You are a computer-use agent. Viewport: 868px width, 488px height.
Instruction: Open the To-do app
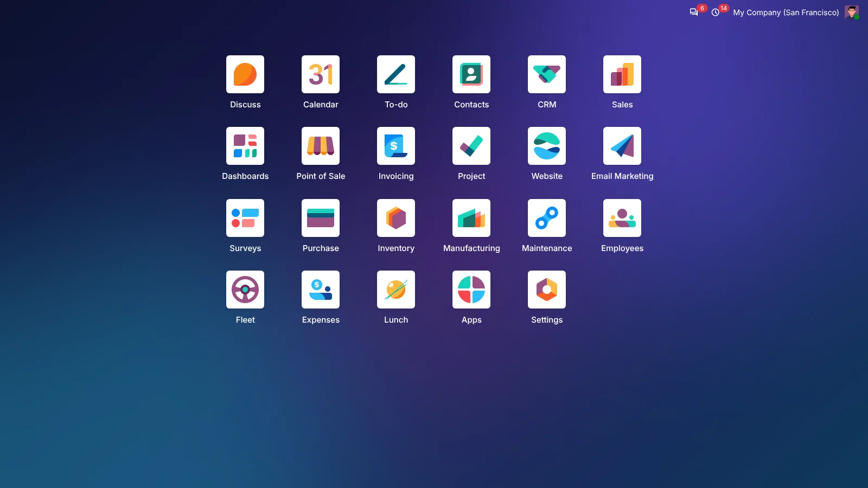point(396,74)
